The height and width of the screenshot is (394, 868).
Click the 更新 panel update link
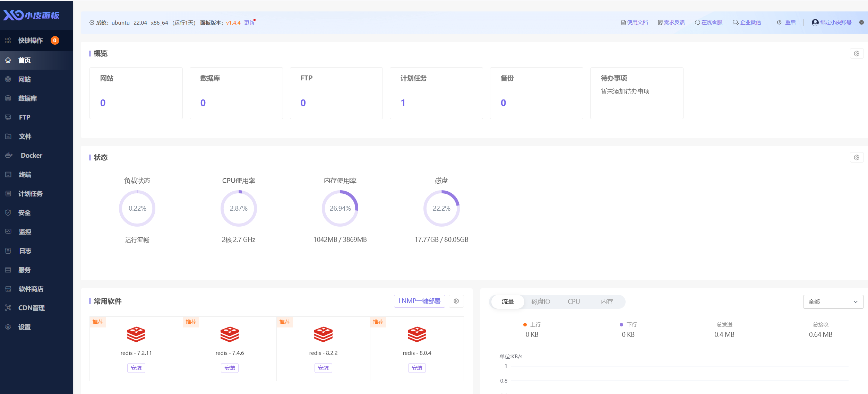[249, 23]
